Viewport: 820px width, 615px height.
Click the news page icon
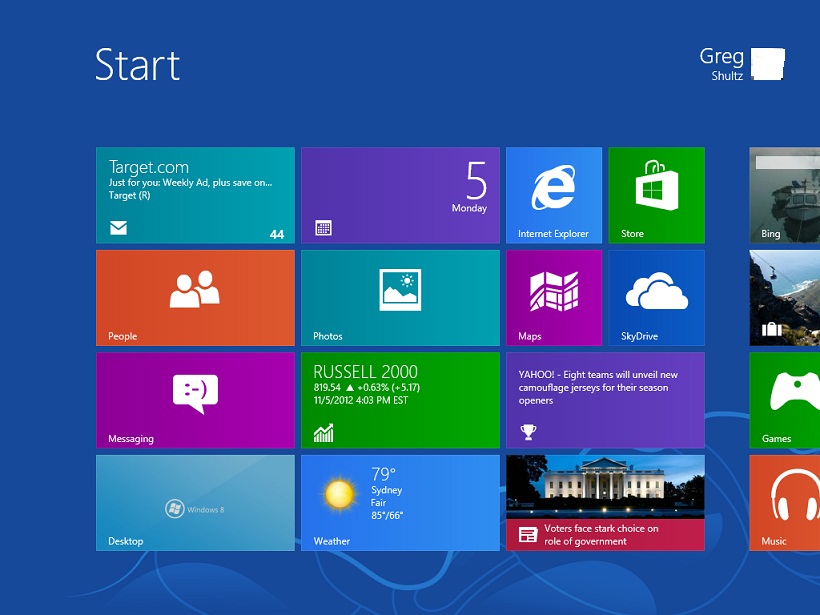(x=528, y=535)
